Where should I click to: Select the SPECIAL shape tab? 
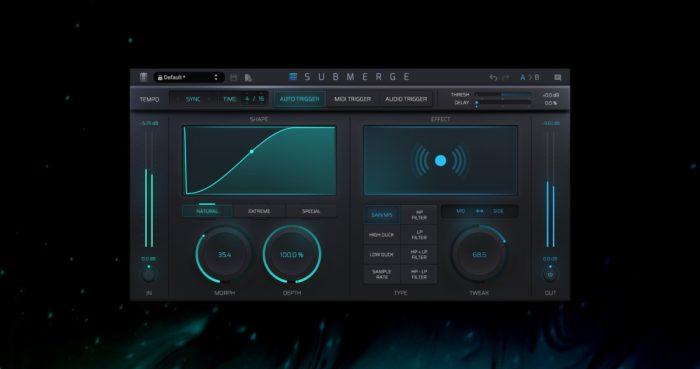click(311, 211)
